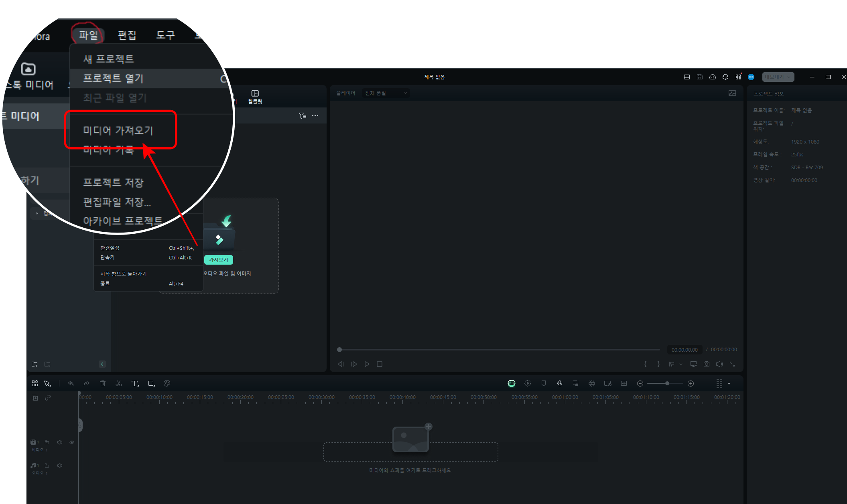Image resolution: width=847 pixels, height=504 pixels.
Task: Click the crop rectangle tool
Action: tap(151, 384)
